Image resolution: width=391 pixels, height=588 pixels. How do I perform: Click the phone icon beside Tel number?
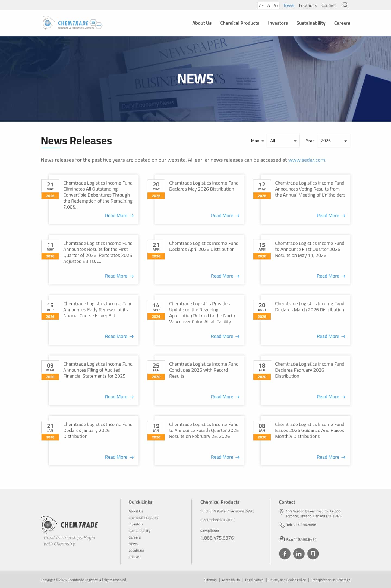[282, 525]
